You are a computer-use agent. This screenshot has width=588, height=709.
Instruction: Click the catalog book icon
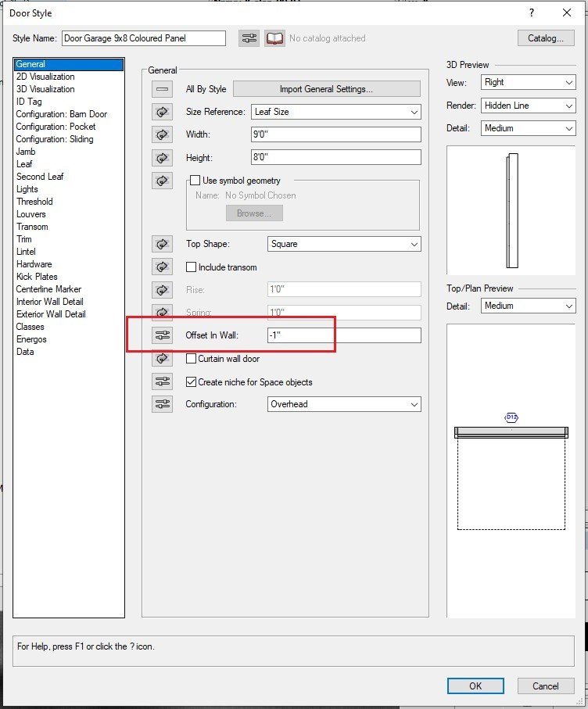point(274,38)
